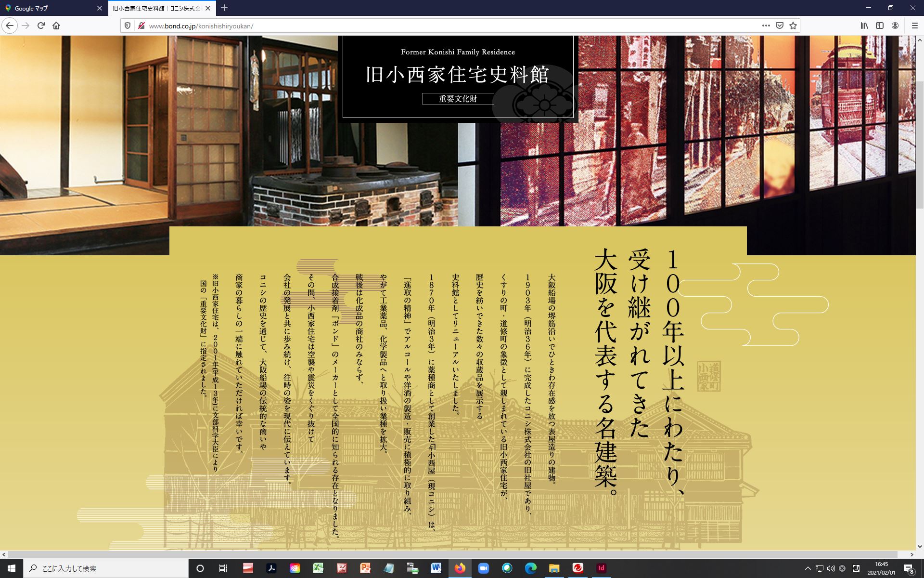
Task: Show hidden system tray icons
Action: pyautogui.click(x=808, y=568)
